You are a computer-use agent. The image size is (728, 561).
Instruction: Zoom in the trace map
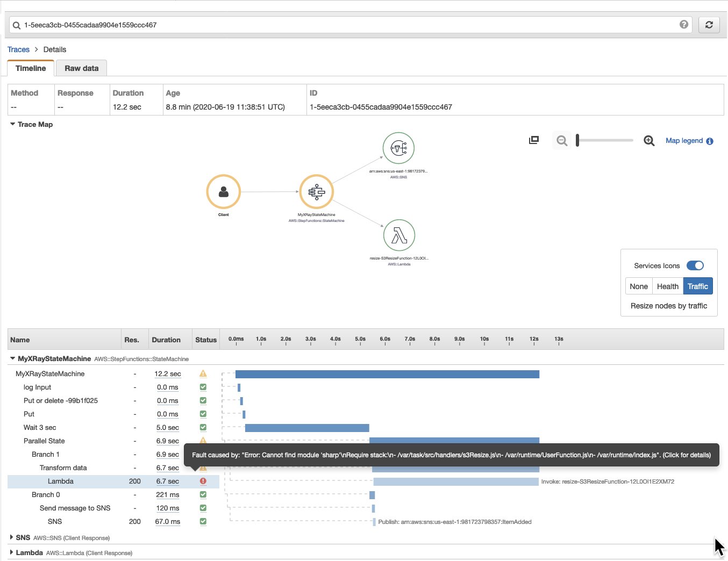click(x=649, y=141)
